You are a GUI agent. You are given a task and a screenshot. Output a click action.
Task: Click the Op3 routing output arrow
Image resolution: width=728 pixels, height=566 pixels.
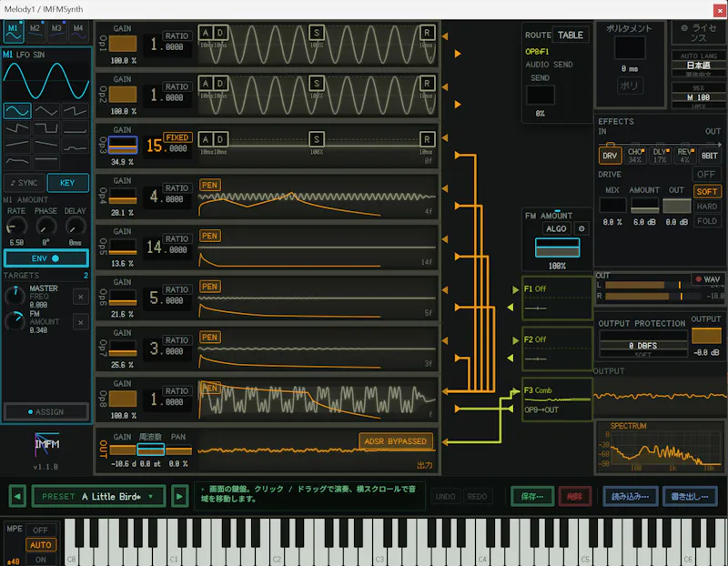tap(458, 155)
